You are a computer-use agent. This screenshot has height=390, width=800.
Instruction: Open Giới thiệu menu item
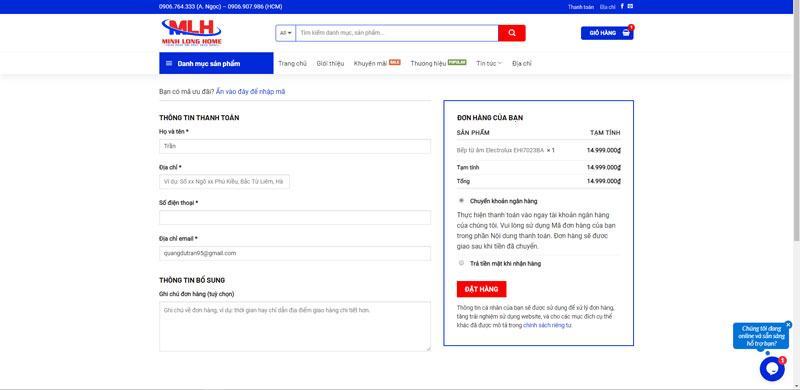[x=330, y=63]
